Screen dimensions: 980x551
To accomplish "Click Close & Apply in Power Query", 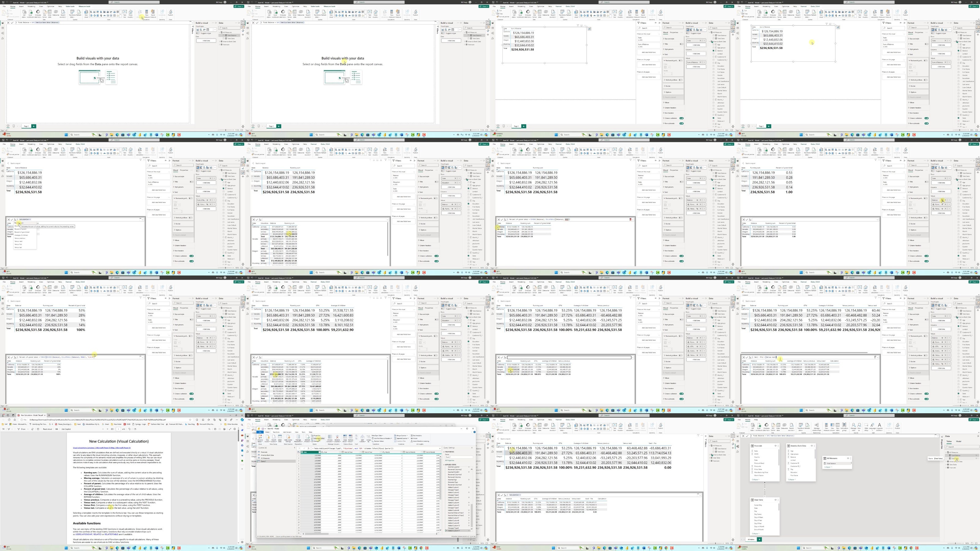I will point(260,438).
